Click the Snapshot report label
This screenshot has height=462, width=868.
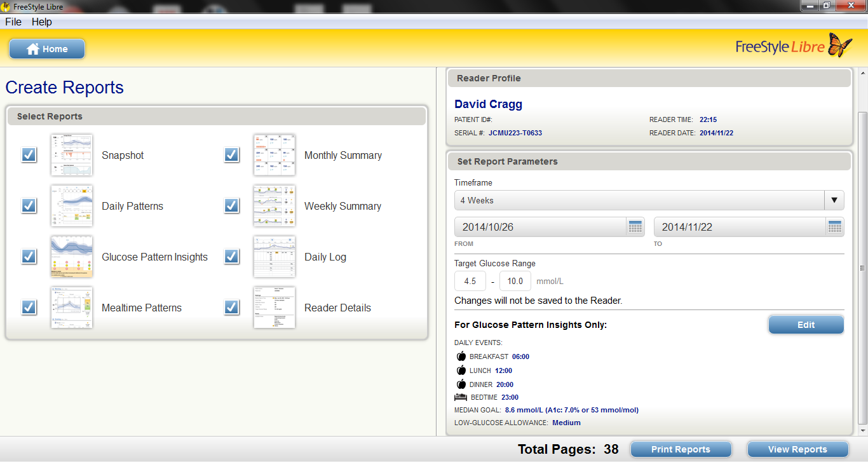pos(123,155)
